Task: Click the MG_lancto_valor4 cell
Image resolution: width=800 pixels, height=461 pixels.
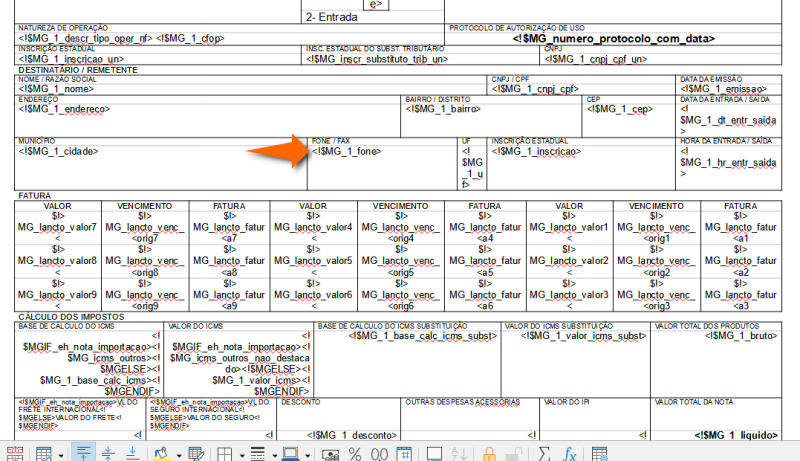Action: (313, 227)
